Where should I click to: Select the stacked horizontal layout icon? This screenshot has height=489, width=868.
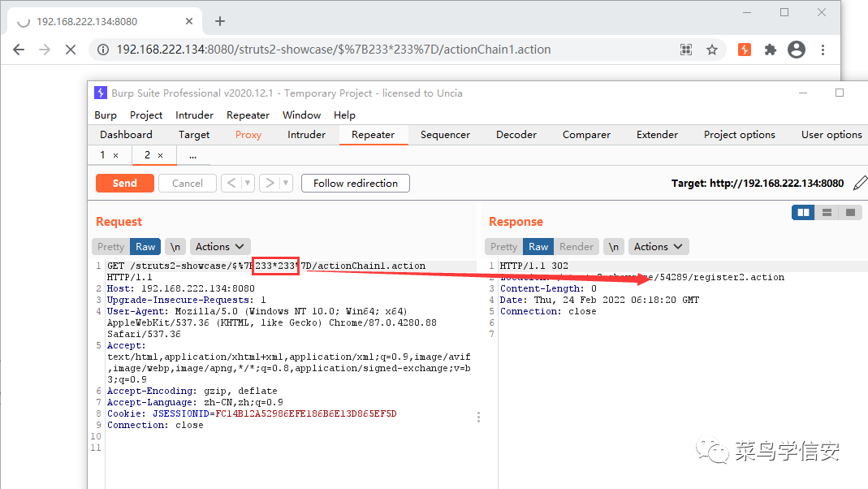(827, 212)
